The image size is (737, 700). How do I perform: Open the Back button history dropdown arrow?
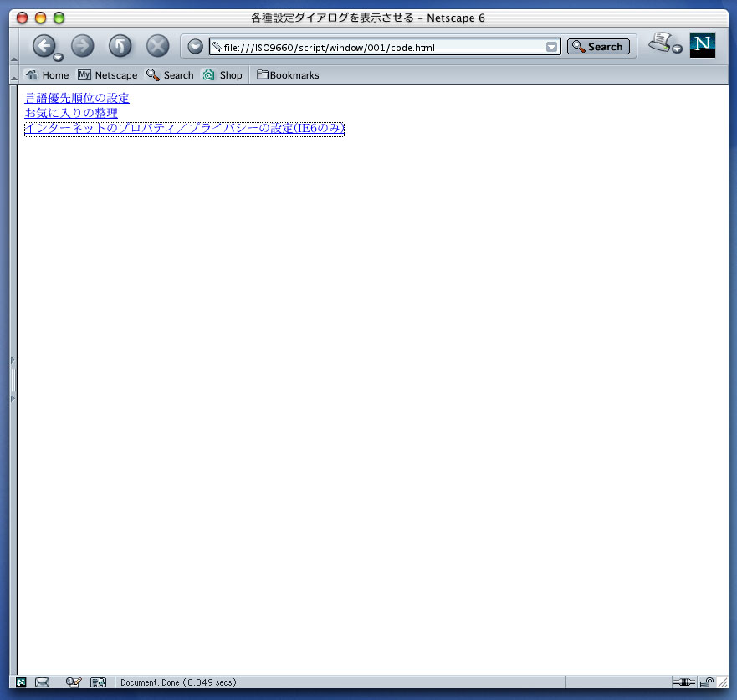[x=59, y=58]
